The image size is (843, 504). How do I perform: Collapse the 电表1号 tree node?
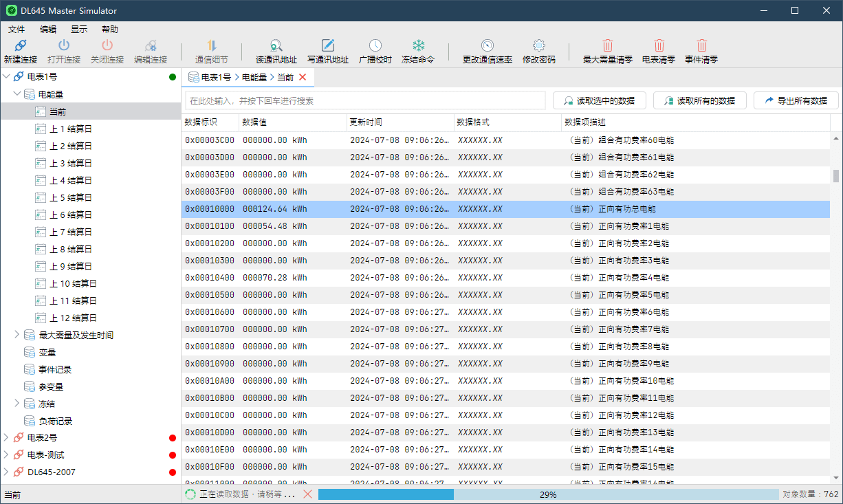click(7, 77)
